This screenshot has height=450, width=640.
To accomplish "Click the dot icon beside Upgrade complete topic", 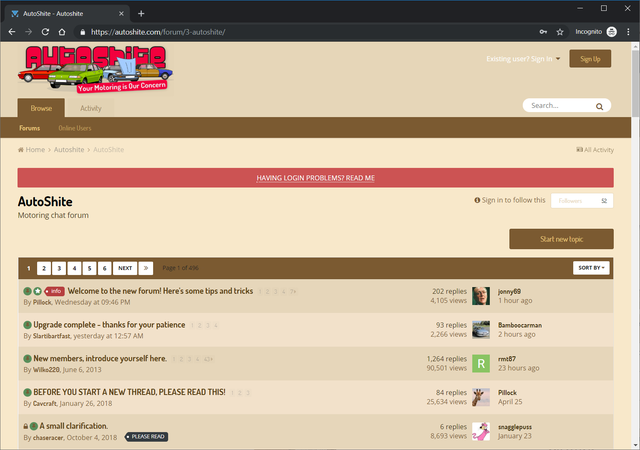I will (27, 325).
